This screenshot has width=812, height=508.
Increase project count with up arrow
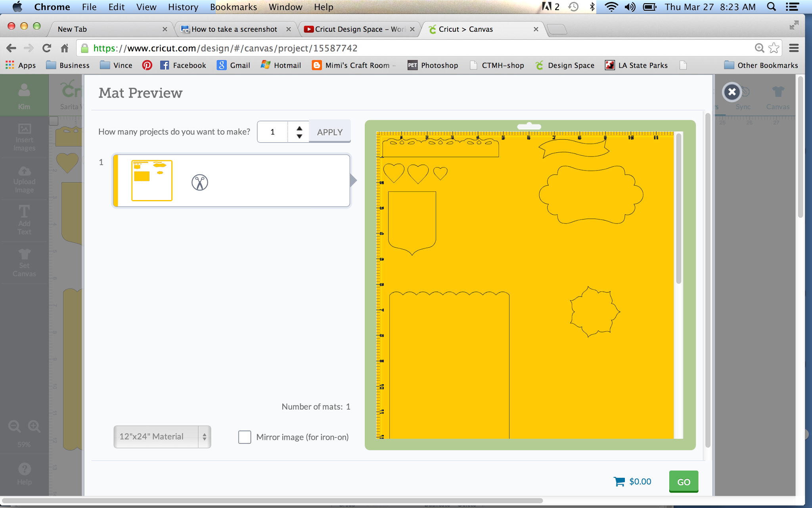299,128
